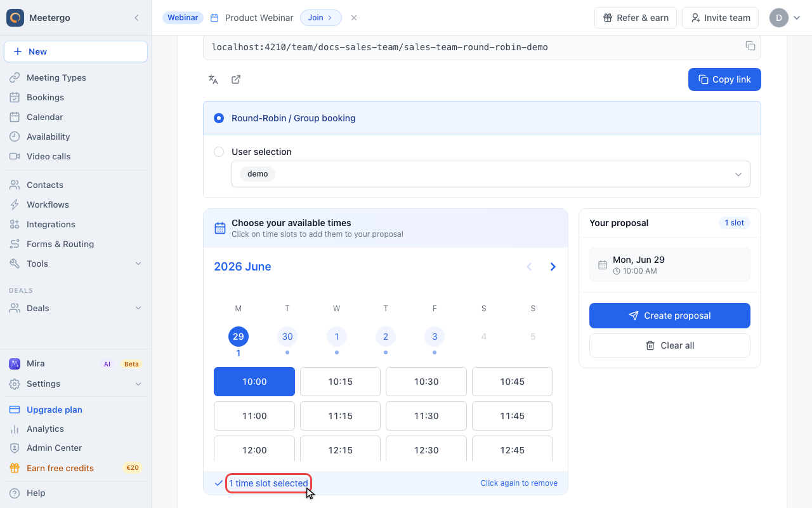Go to previous month with left chevron
The height and width of the screenshot is (508, 812).
[529, 267]
